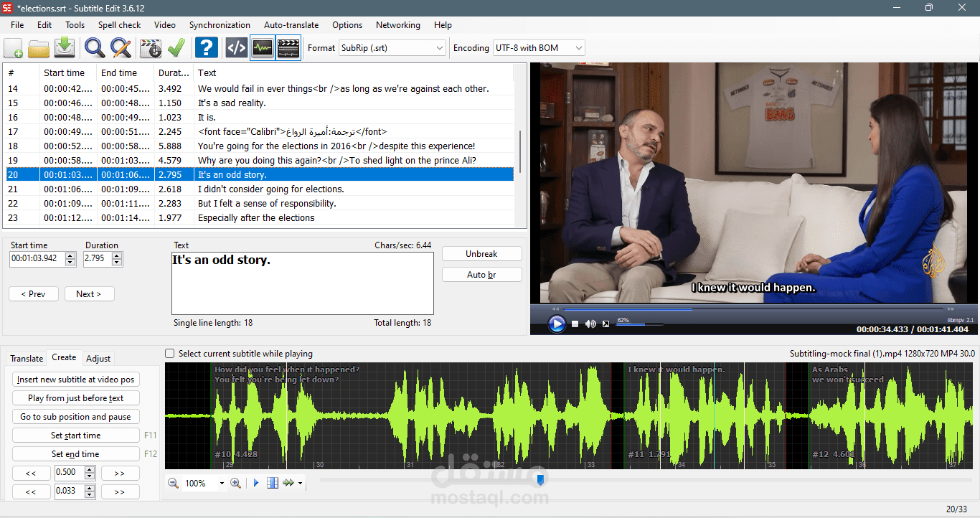Enable Select current subtitle while playing
Image resolution: width=980 pixels, height=518 pixels.
tap(170, 354)
